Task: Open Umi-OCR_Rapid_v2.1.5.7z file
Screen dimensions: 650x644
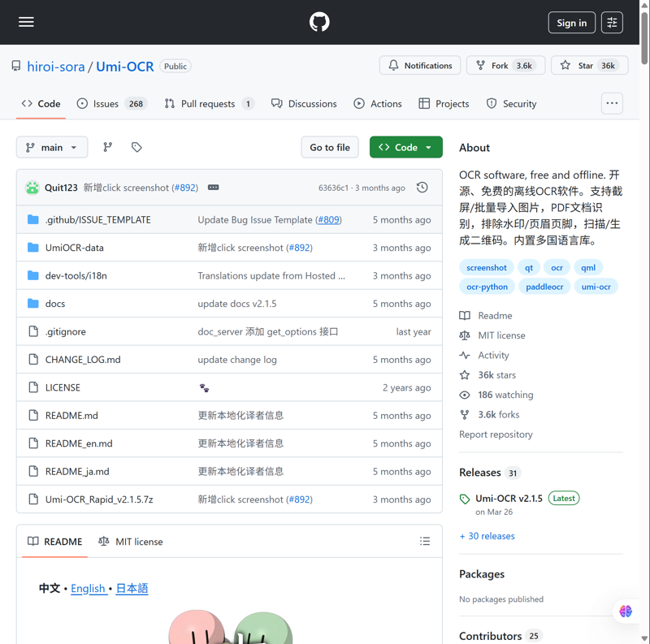Action: tap(99, 499)
